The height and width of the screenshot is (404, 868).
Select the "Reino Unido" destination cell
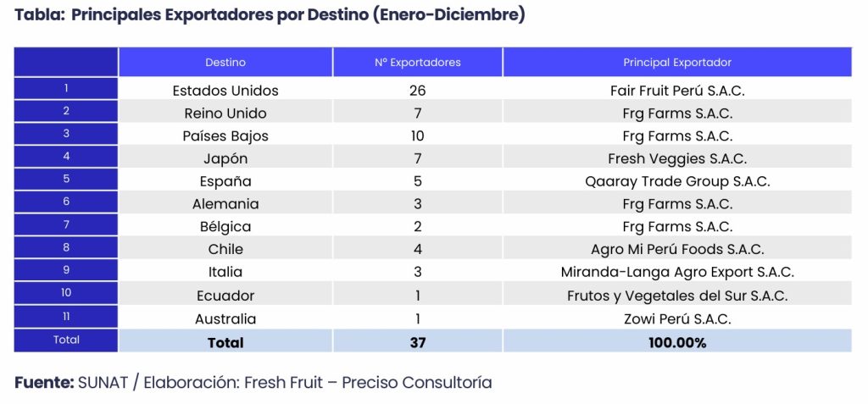click(225, 113)
